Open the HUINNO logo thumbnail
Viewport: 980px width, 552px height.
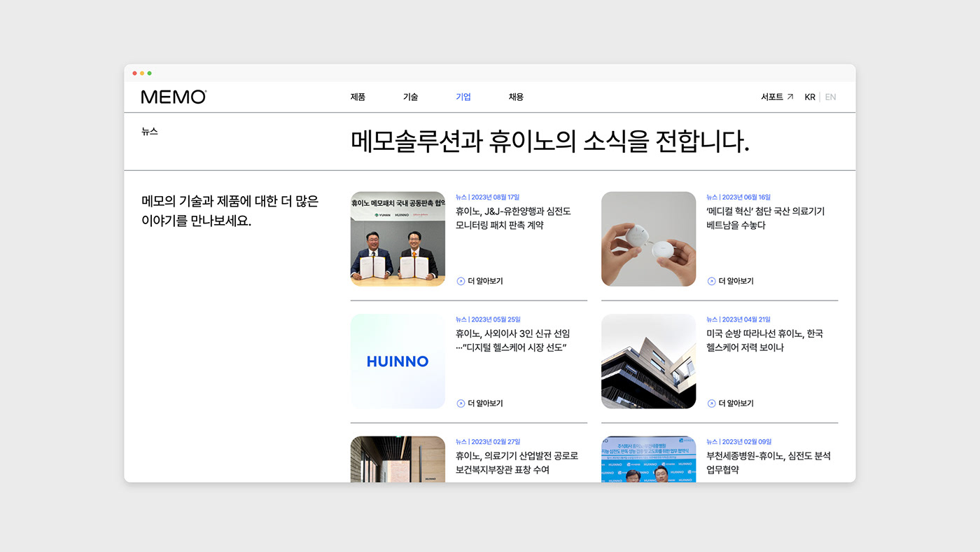coord(398,361)
